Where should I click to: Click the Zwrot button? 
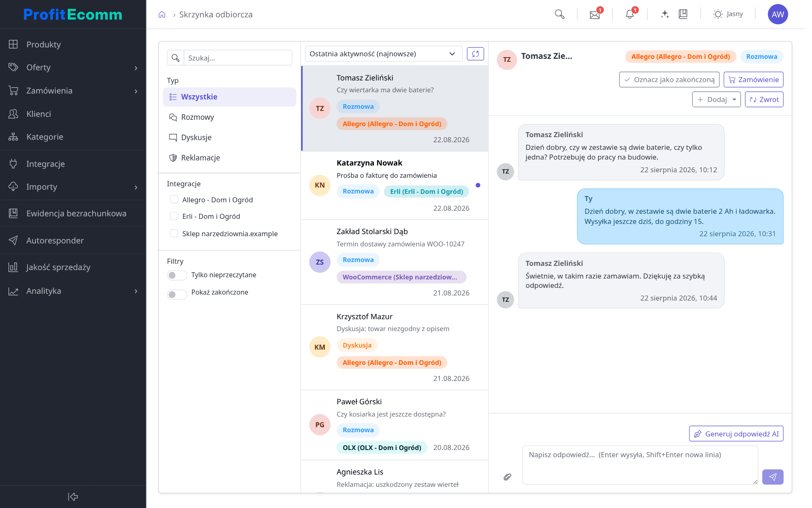coord(764,99)
